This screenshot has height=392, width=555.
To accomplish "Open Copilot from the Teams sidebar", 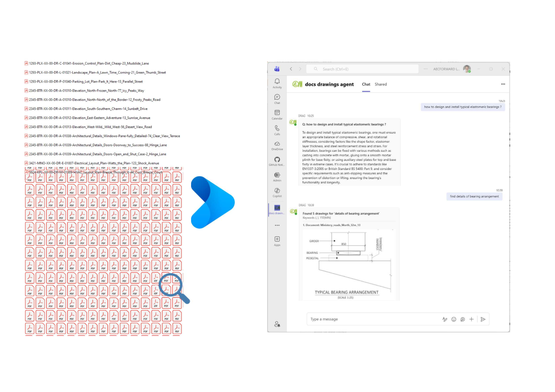I will point(277,192).
